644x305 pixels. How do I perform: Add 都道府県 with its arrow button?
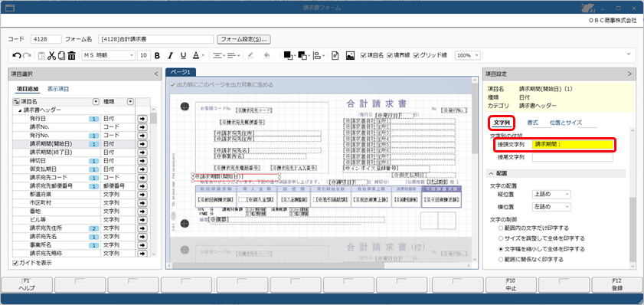pos(142,194)
